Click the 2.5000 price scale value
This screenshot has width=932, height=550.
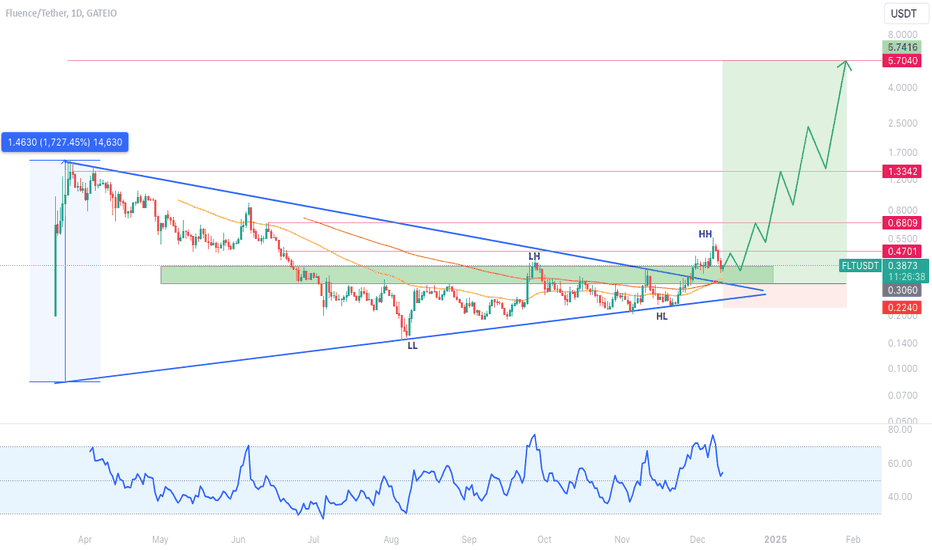903,124
